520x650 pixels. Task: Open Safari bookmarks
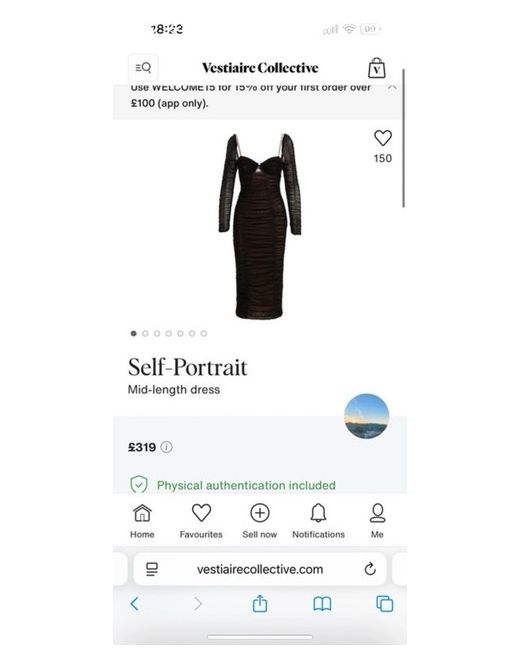322,604
